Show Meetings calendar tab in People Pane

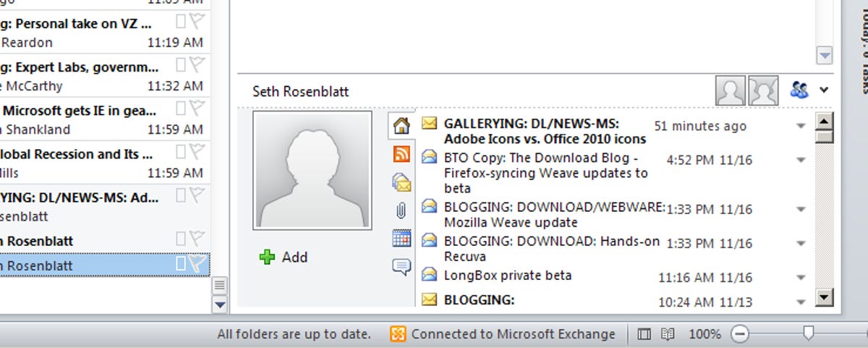[x=401, y=238]
